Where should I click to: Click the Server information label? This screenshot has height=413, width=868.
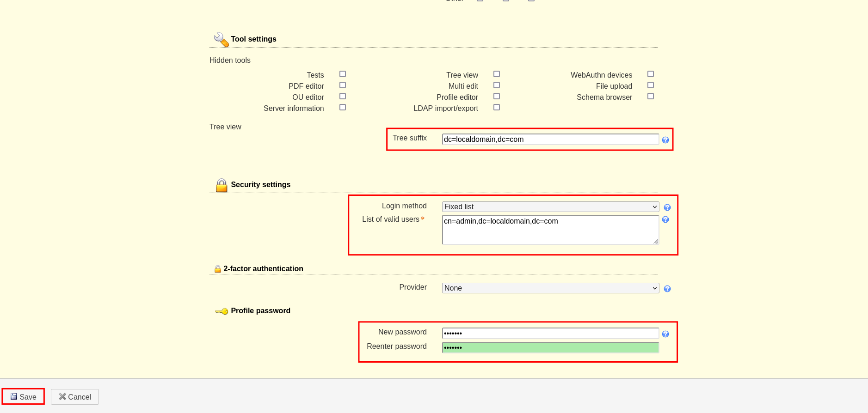coord(294,108)
